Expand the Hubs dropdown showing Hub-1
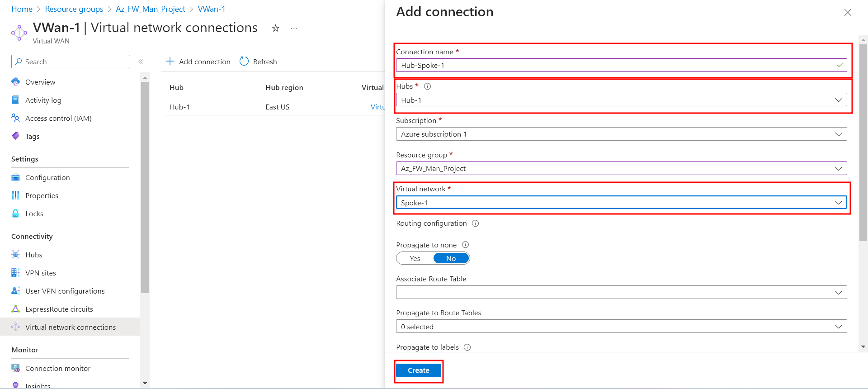This screenshot has width=868, height=389. 621,100
